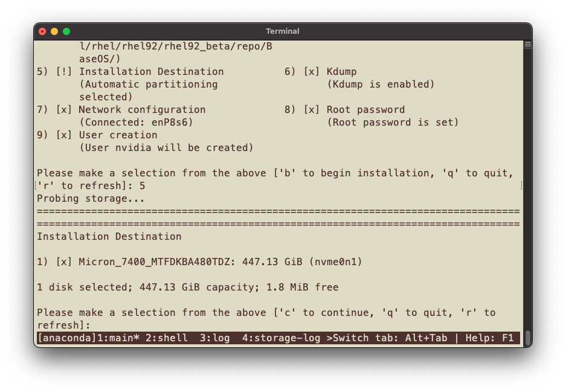Toggle the Micron_7400 disk checkbox
566x392 pixels.
tap(64, 262)
